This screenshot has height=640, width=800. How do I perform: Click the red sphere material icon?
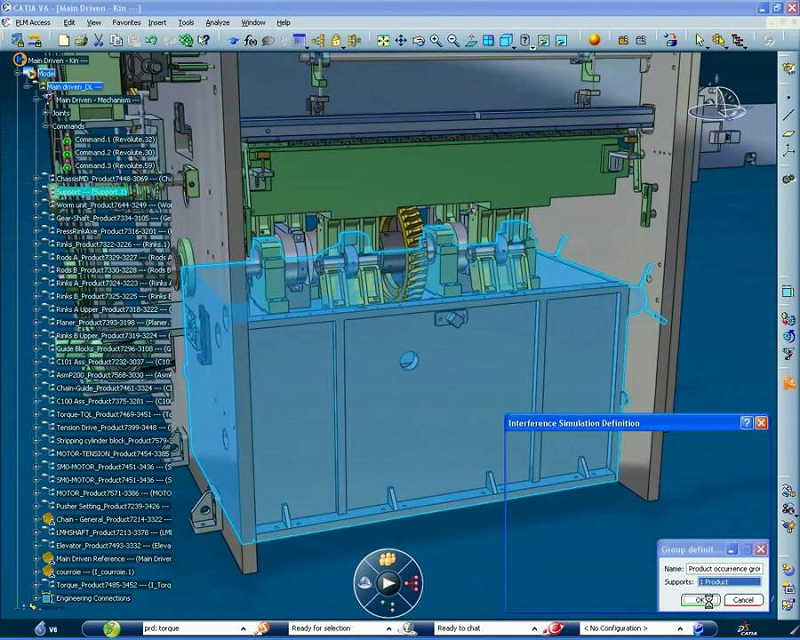tap(594, 40)
